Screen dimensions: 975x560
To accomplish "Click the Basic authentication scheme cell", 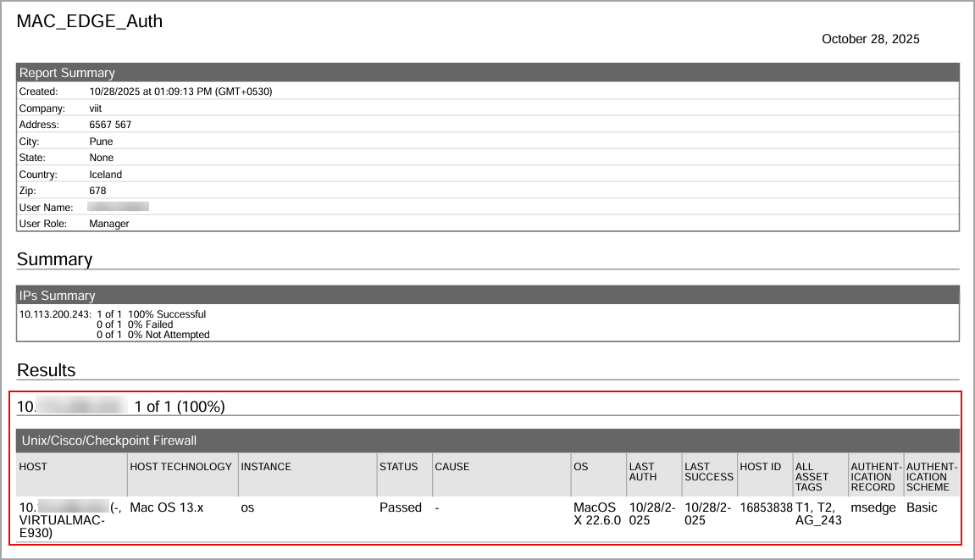I will pos(922,507).
